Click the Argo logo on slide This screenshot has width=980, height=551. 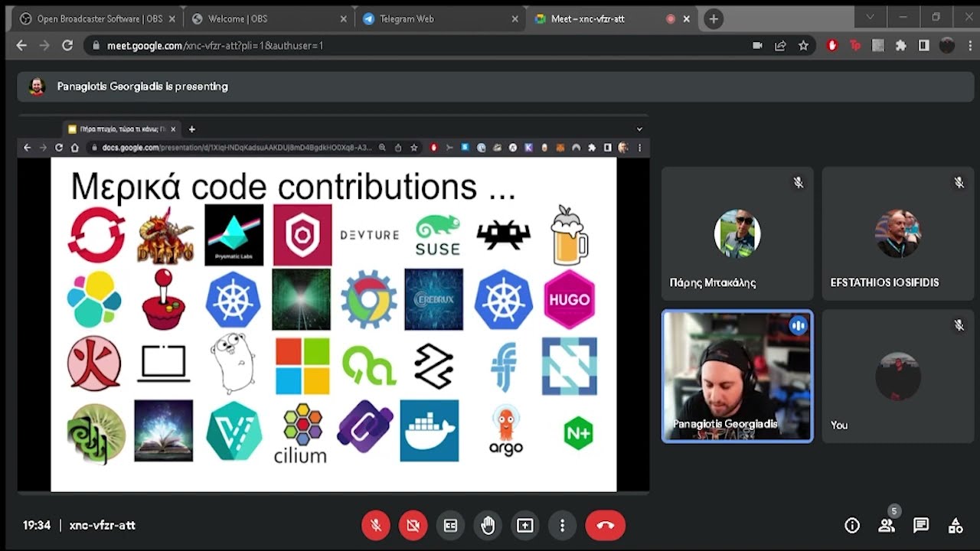pos(506,431)
